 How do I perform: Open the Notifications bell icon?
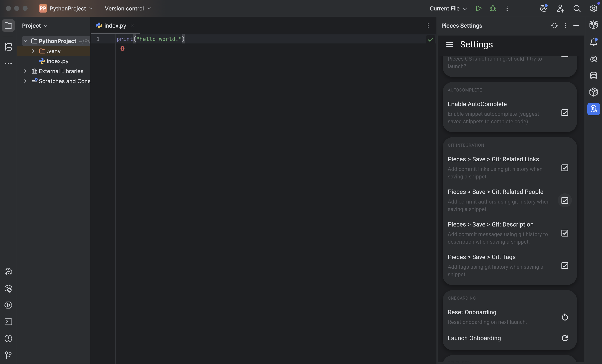tap(593, 42)
